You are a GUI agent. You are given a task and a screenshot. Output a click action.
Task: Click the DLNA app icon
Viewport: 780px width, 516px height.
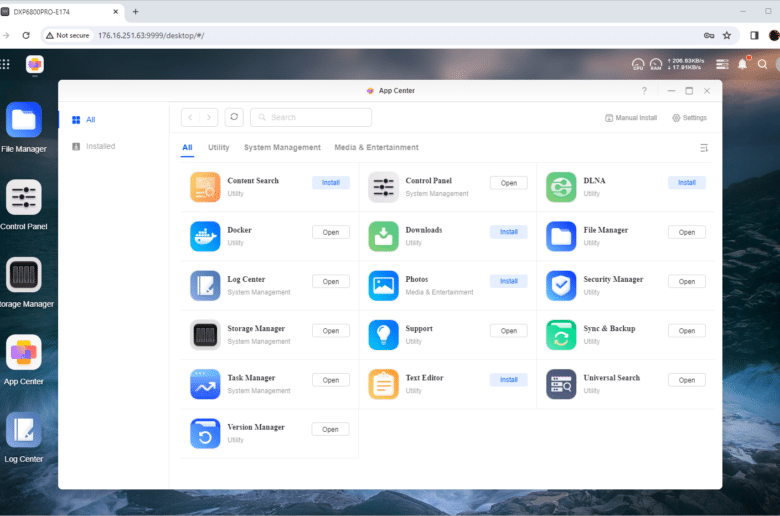click(561, 187)
